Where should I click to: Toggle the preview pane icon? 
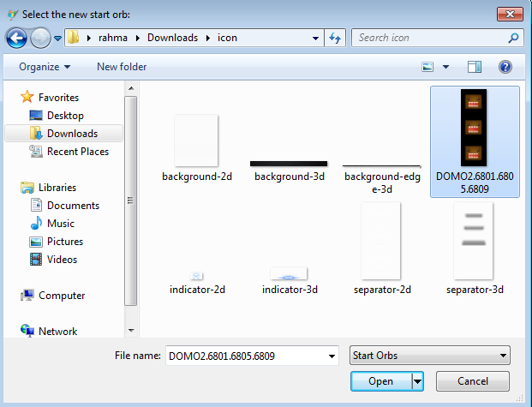(474, 67)
